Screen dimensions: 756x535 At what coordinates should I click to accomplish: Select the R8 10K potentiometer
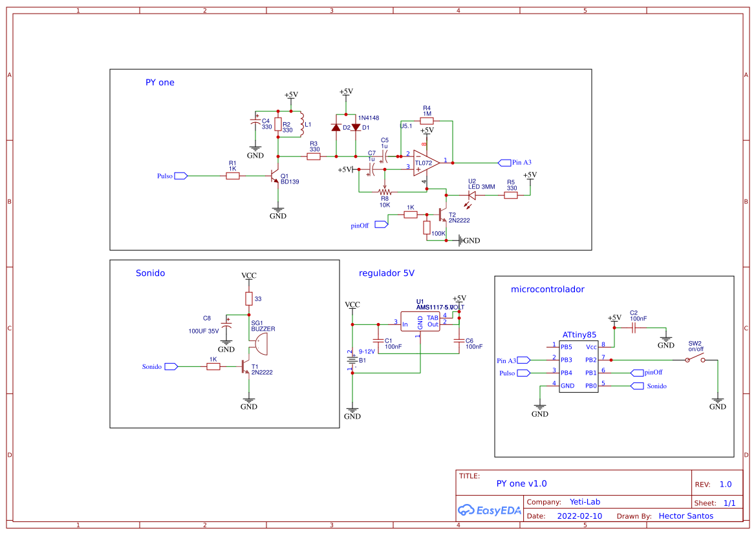(x=385, y=192)
